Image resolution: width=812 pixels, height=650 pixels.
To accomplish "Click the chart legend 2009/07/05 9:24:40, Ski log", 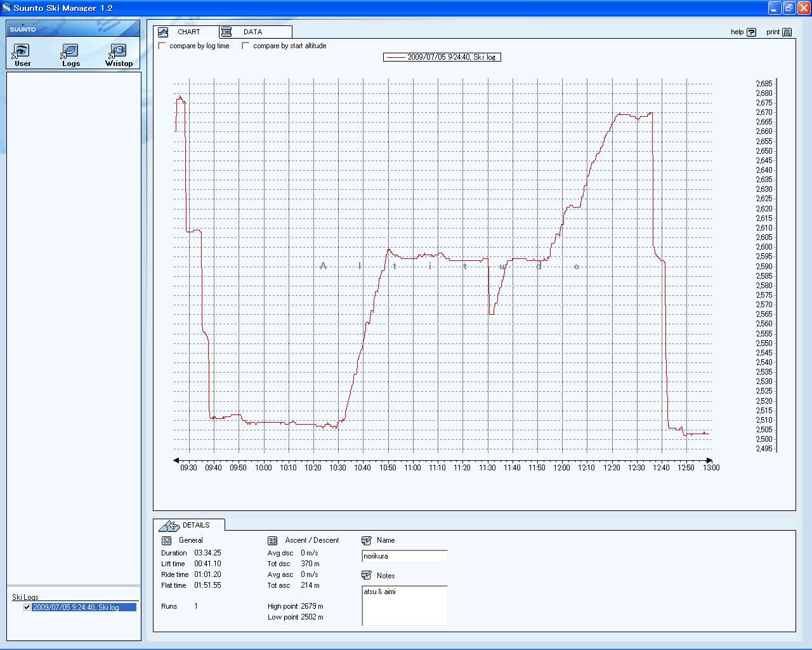I will tap(442, 57).
